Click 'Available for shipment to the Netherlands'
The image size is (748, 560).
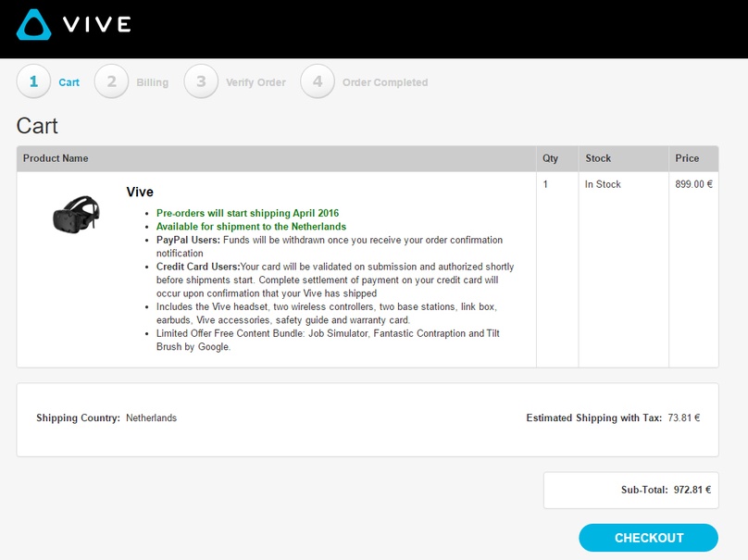[252, 227]
